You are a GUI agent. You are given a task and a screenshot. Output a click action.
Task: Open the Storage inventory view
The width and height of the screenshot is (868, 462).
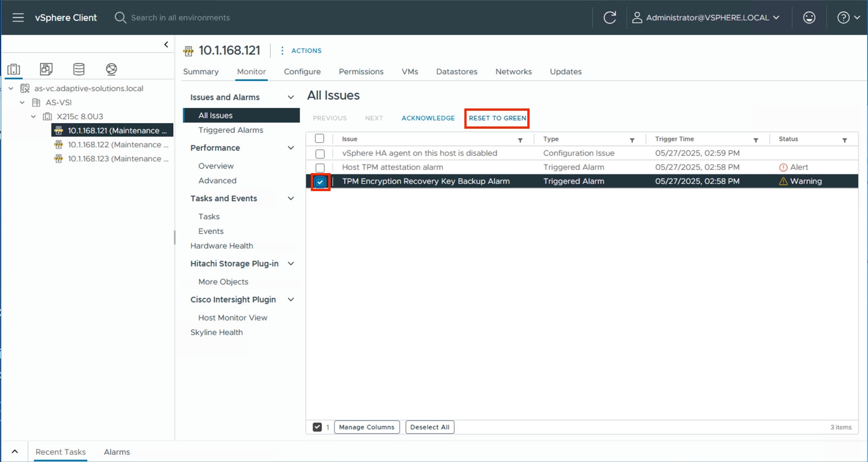coord(79,69)
